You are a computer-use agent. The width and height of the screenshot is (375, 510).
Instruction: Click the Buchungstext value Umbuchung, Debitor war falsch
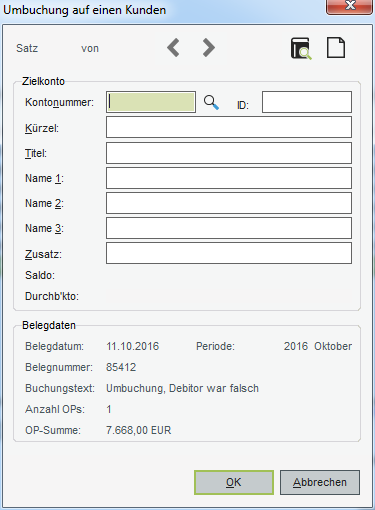click(x=182, y=388)
